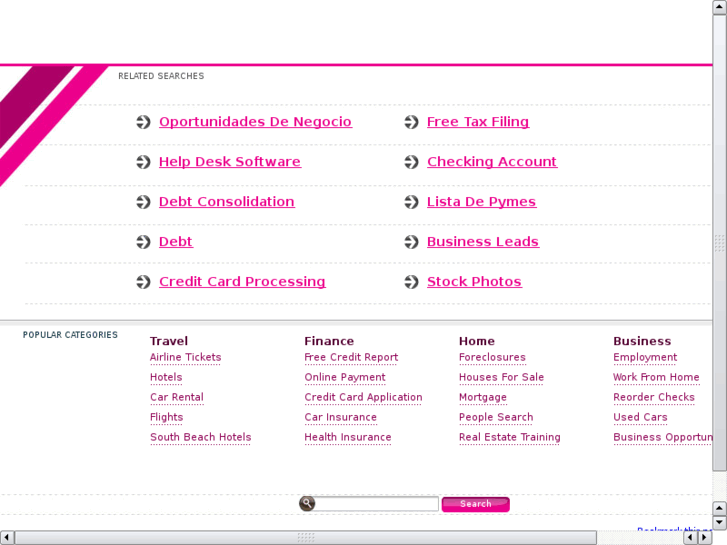This screenshot has width=727, height=545.
Task: Open Free Credit Report under Finance
Action: pos(351,357)
